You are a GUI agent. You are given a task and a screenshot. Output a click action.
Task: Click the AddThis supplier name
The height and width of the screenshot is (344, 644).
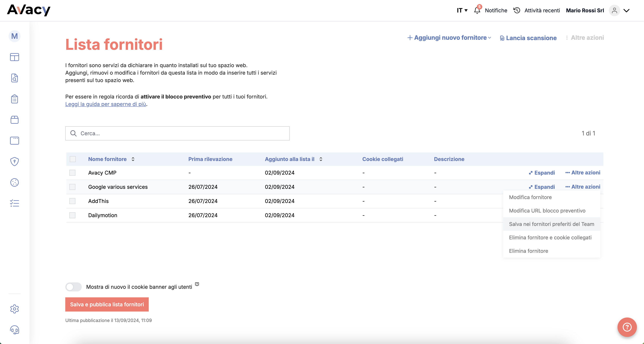coord(99,201)
